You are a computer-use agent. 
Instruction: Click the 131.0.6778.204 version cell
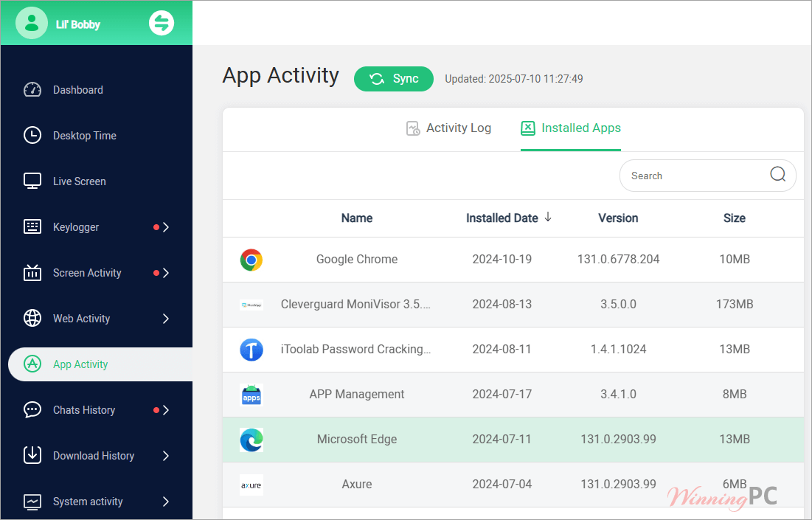(618, 259)
